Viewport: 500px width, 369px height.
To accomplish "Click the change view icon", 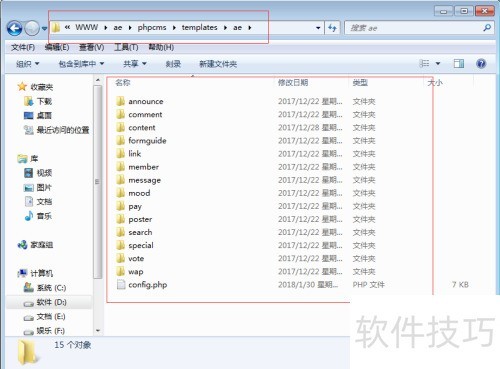I will [x=424, y=63].
